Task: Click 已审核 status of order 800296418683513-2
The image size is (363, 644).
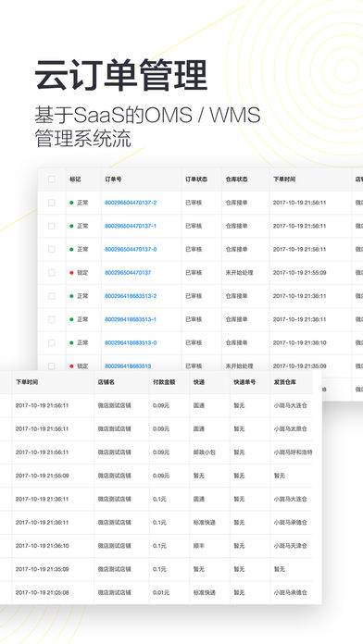Action: (x=194, y=296)
